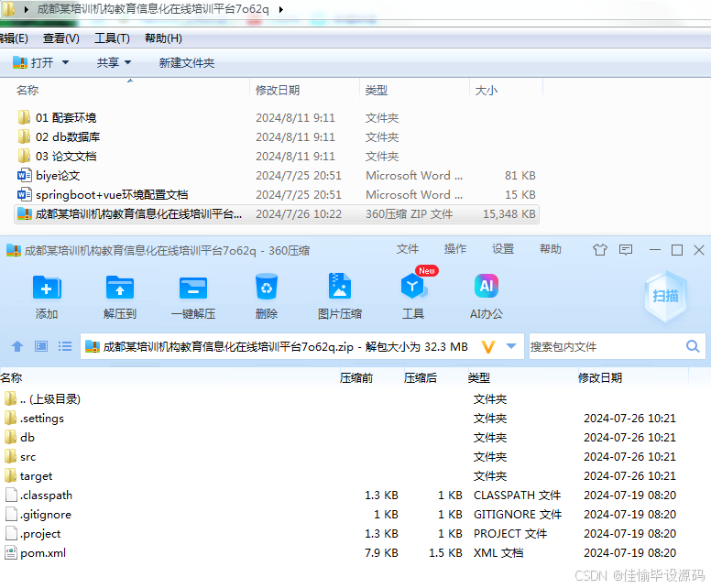Click the 81 KB size cell of biye论文
The image size is (711, 588).
520,176
